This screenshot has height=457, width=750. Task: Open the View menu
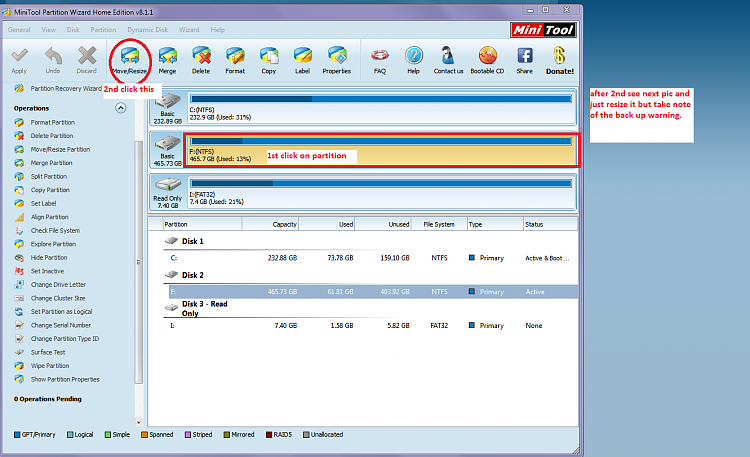pos(48,30)
